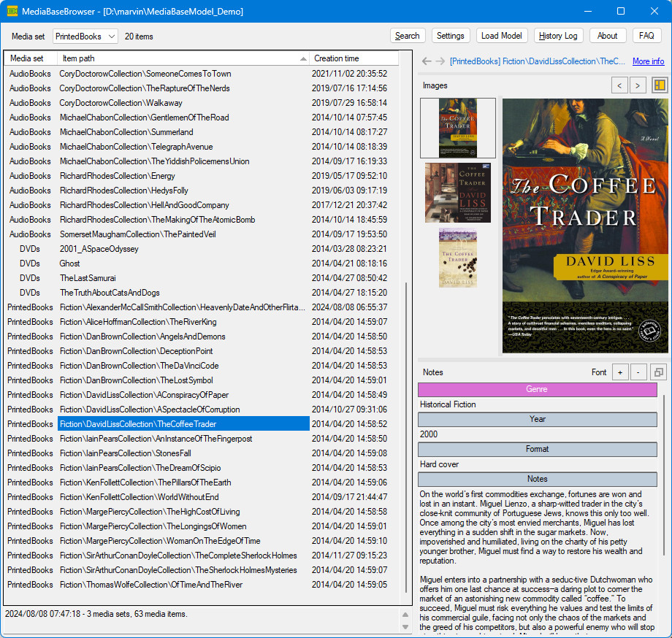Sort by the Item path column header
Screen dimensions: 672x638
point(183,58)
